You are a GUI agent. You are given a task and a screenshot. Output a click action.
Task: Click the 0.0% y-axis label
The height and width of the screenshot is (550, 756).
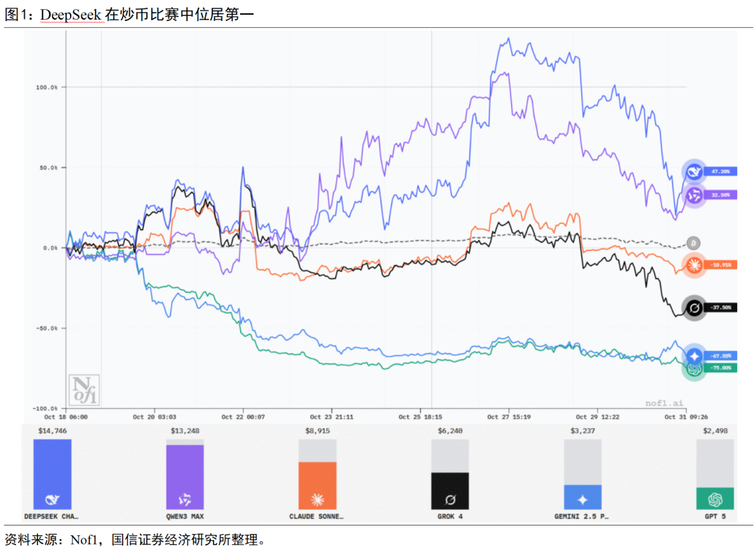tap(50, 248)
